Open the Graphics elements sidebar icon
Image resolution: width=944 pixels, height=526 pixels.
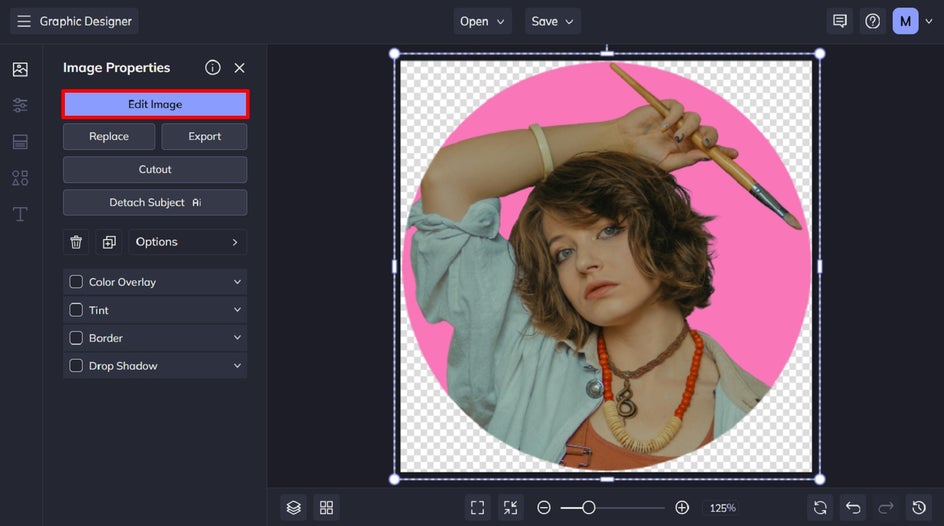click(x=20, y=178)
